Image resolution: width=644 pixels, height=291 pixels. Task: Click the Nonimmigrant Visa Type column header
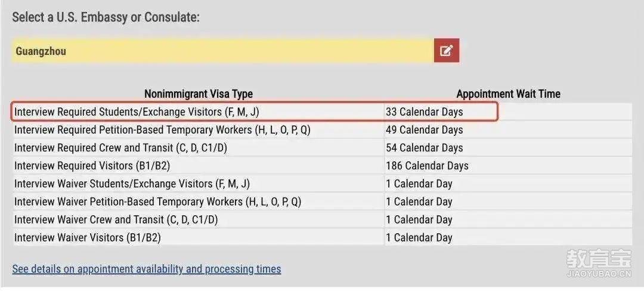point(199,94)
